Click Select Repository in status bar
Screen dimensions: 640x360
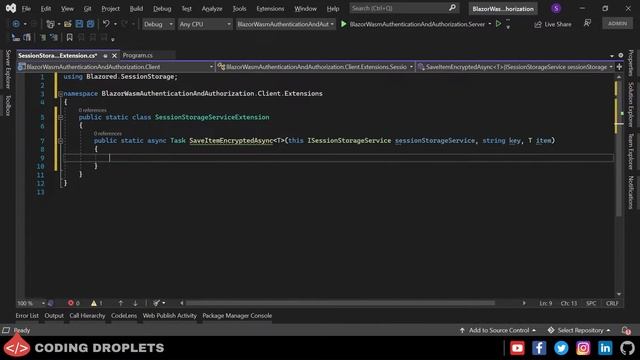(580, 330)
